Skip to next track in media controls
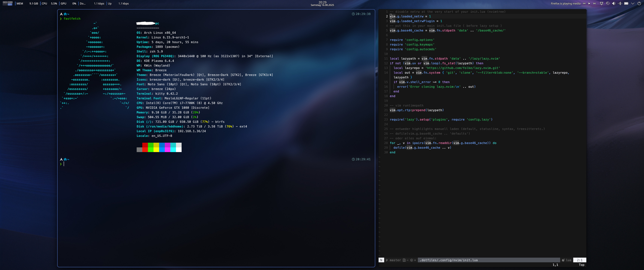Image resolution: width=644 pixels, height=270 pixels. coord(594,4)
